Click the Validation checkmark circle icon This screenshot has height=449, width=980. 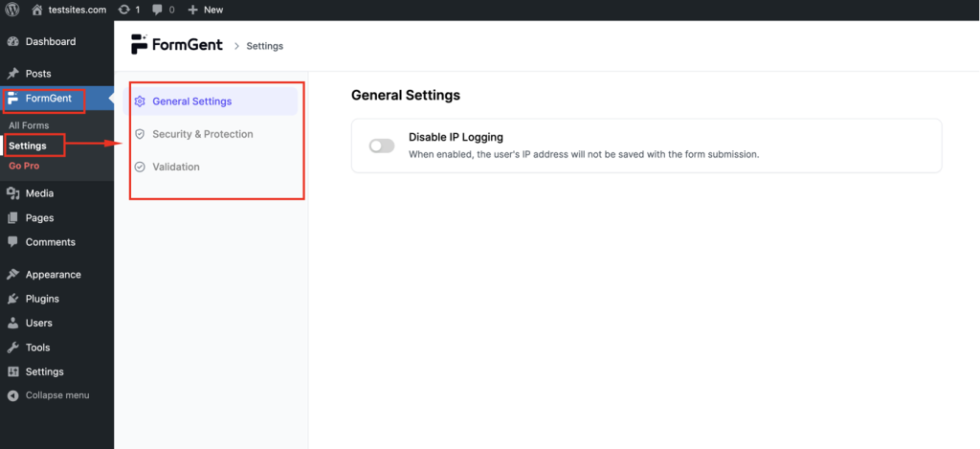pos(140,167)
